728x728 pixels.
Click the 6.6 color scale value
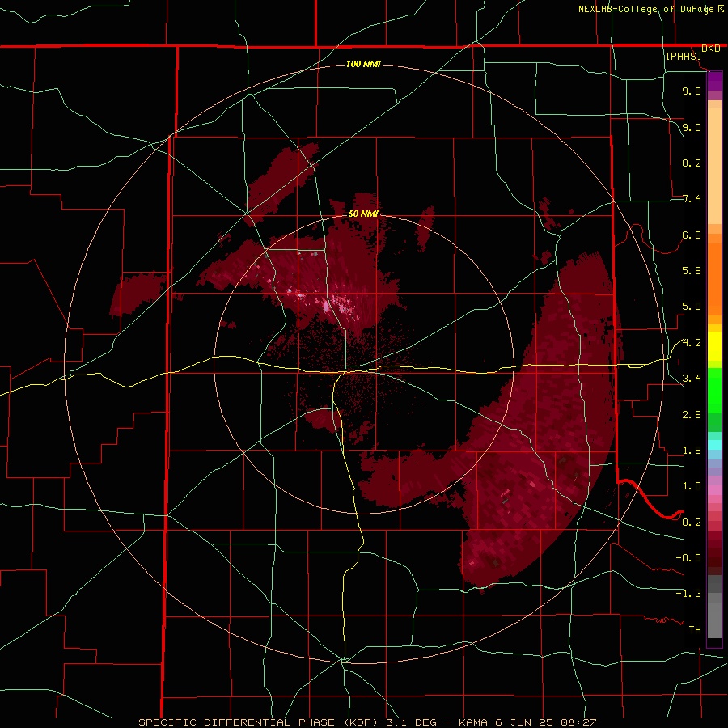tap(692, 235)
